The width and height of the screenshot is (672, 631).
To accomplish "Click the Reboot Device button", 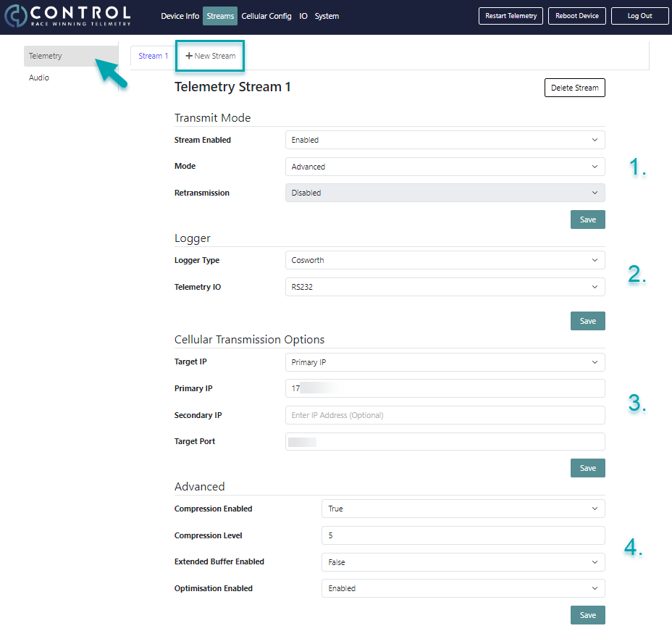I will 576,16.
